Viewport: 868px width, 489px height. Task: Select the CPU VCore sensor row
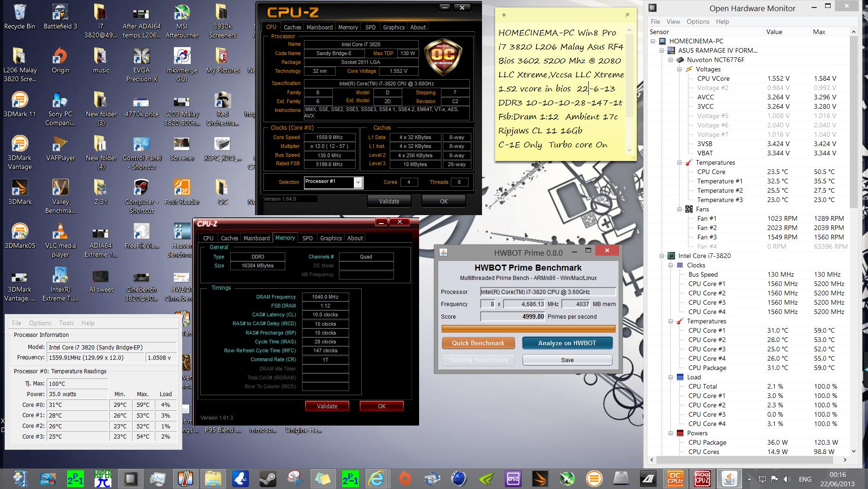click(x=749, y=78)
